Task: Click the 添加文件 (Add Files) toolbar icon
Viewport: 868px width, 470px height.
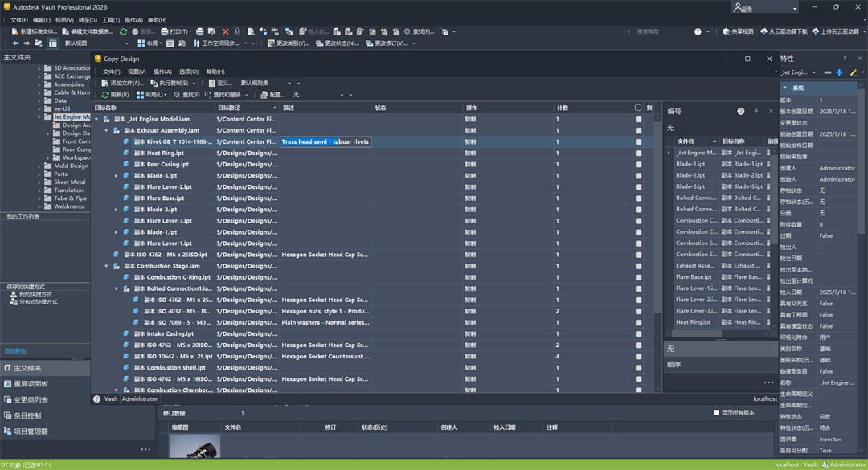Action: pyautogui.click(x=104, y=83)
